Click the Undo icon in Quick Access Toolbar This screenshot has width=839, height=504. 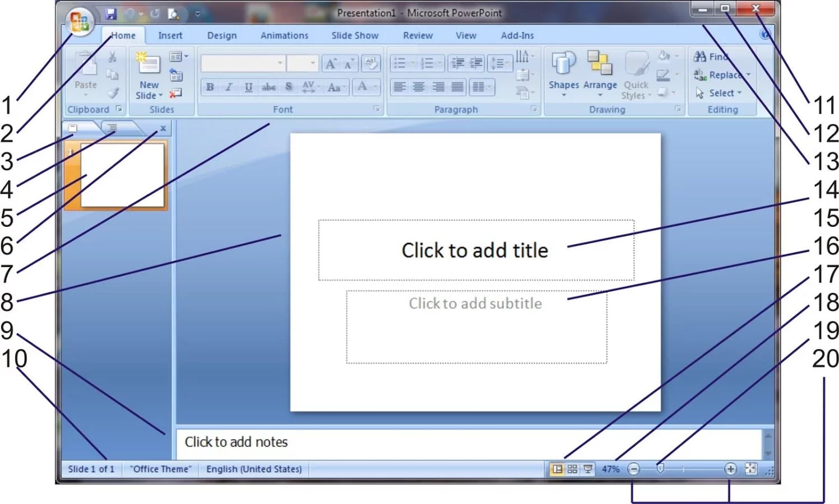[x=129, y=13]
